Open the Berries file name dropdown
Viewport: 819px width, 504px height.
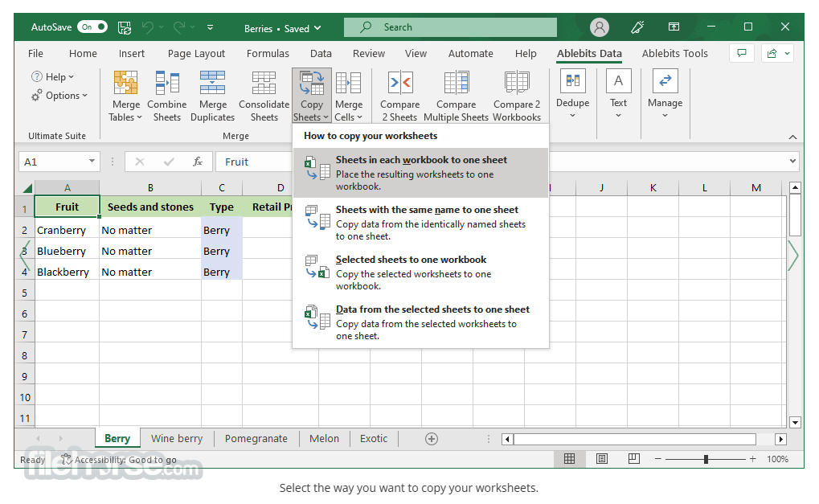[x=283, y=28]
